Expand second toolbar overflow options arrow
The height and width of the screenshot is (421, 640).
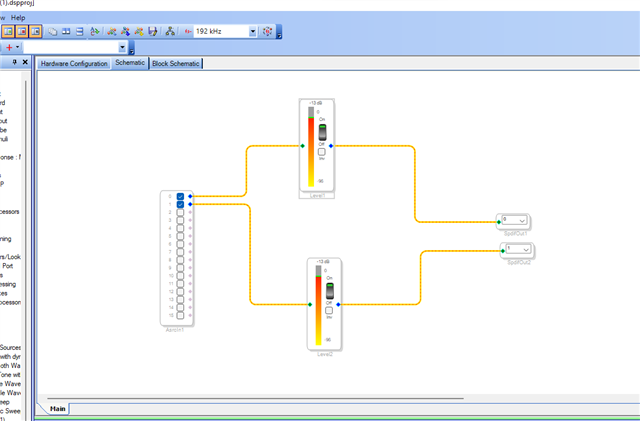click(x=131, y=48)
